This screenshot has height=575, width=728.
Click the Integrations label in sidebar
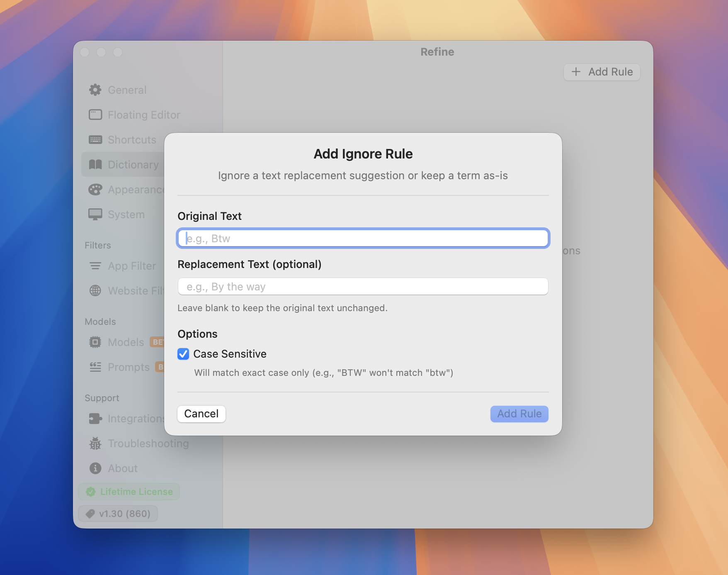click(136, 419)
